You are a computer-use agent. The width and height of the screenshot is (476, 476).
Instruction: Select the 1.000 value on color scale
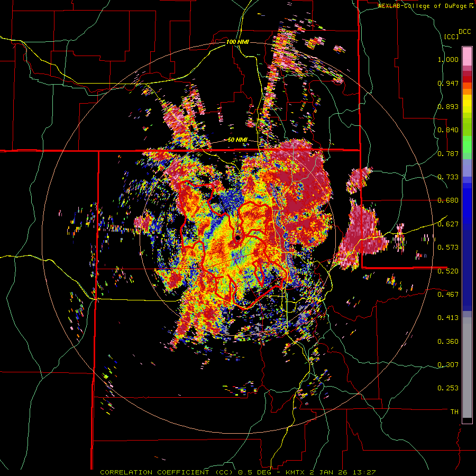448,59
